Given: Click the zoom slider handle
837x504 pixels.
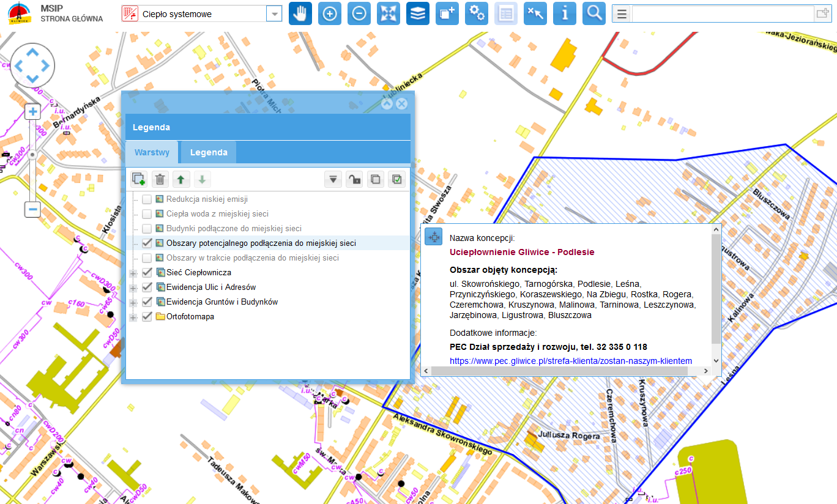Looking at the screenshot, I should pos(32,155).
